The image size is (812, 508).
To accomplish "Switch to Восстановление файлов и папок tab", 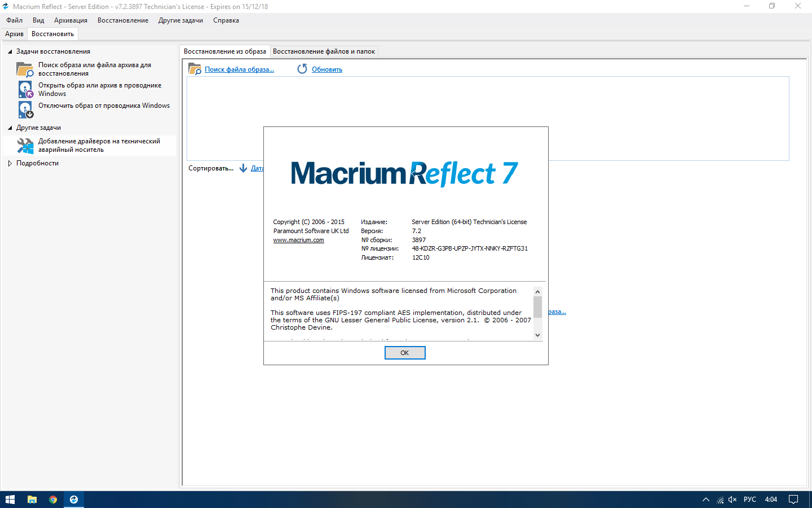I will click(324, 51).
